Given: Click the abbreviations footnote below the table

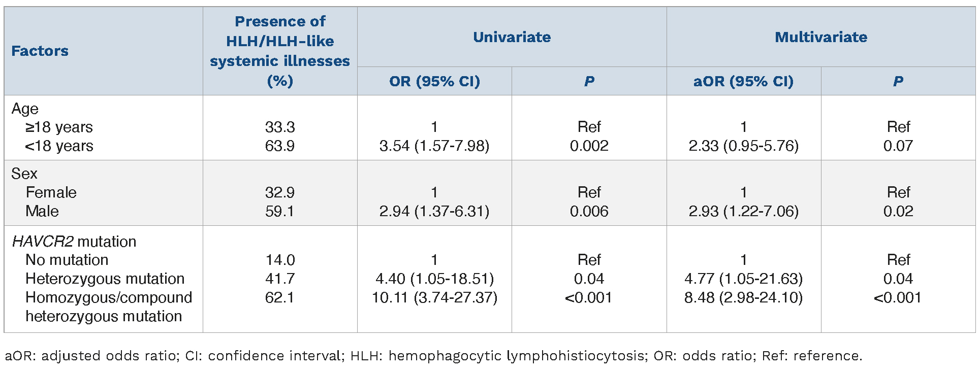Looking at the screenshot, I should [433, 356].
